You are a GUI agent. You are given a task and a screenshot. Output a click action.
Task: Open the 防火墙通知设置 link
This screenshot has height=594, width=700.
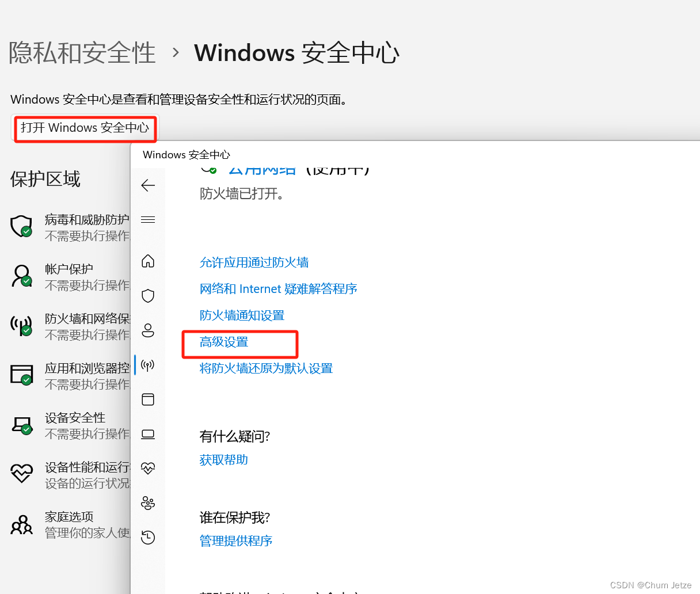pos(242,315)
